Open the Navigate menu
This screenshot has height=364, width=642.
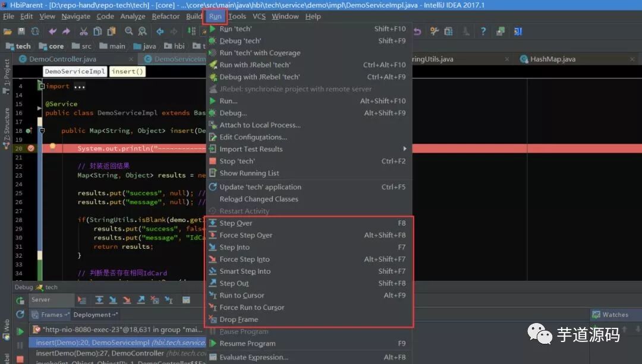pos(75,17)
